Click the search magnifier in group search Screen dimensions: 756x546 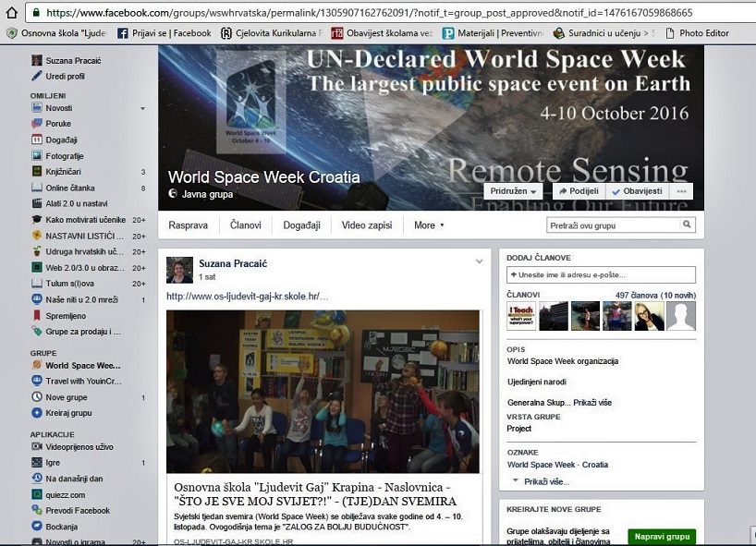click(x=687, y=224)
